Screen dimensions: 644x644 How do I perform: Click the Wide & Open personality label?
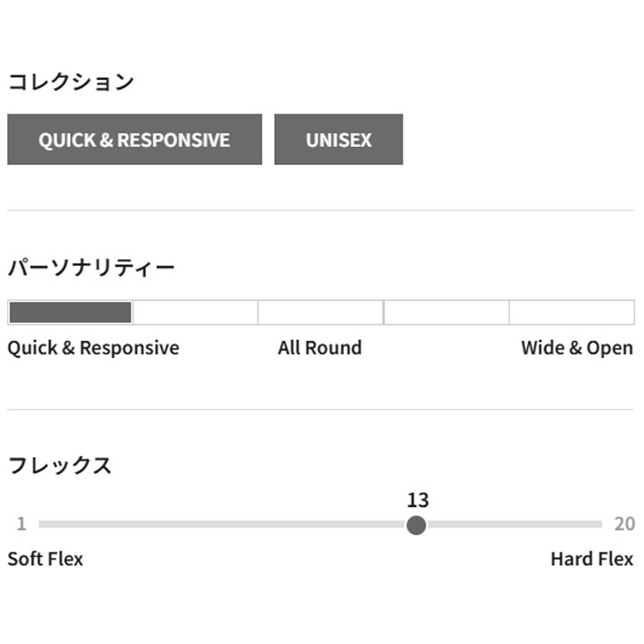click(x=577, y=348)
